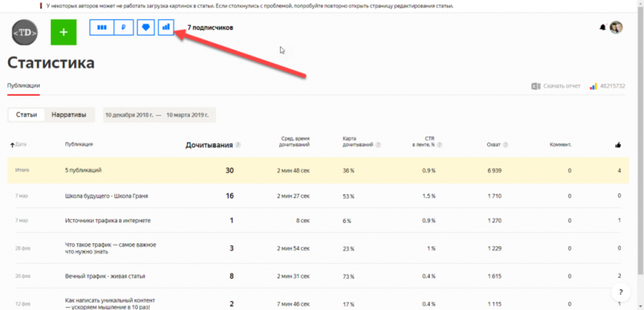
Task: Open article Источники трафика в интернете
Action: point(108,221)
